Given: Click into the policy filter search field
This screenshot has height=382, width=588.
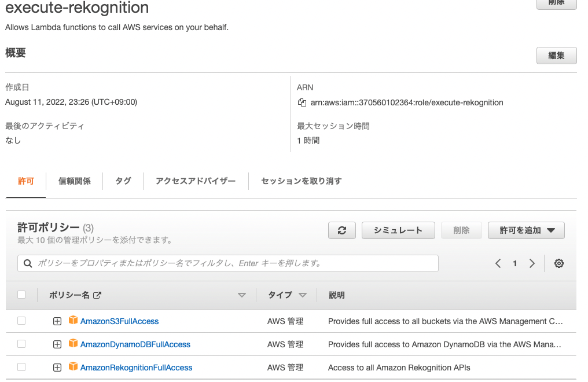Looking at the screenshot, I should pos(228,263).
